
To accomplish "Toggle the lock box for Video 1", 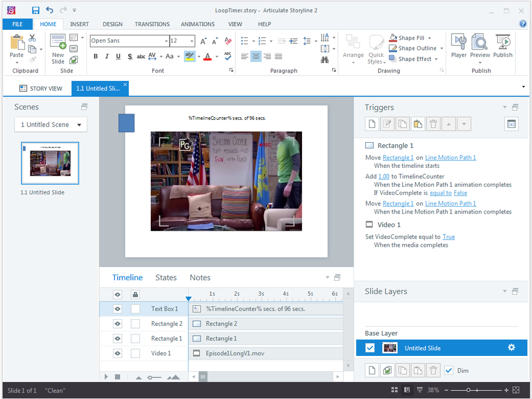I will pyautogui.click(x=135, y=353).
